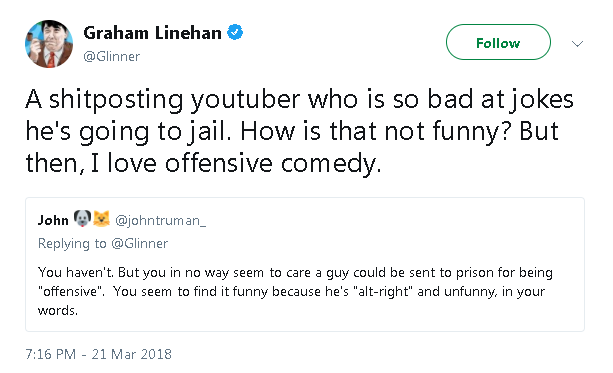The image size is (613, 373).
Task: Click the cat emoji beside John
Action: click(x=101, y=219)
